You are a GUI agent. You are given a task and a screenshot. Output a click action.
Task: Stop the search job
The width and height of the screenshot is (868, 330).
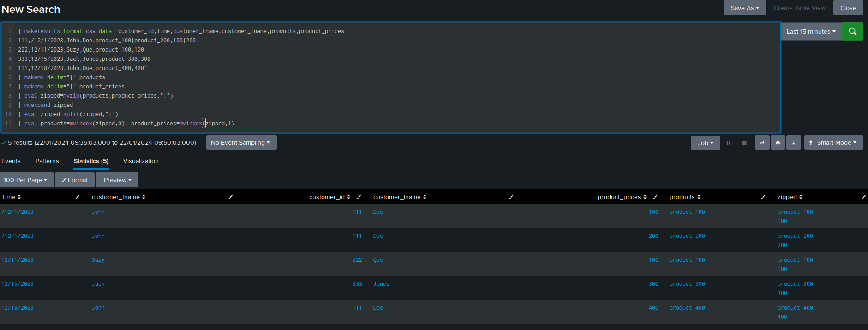pos(744,143)
